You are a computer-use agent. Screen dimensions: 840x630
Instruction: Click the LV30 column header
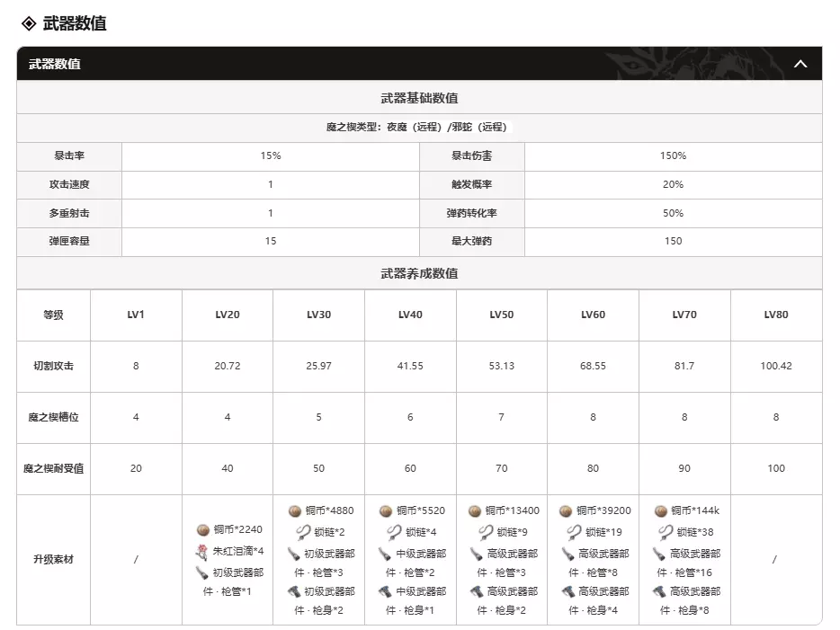318,315
